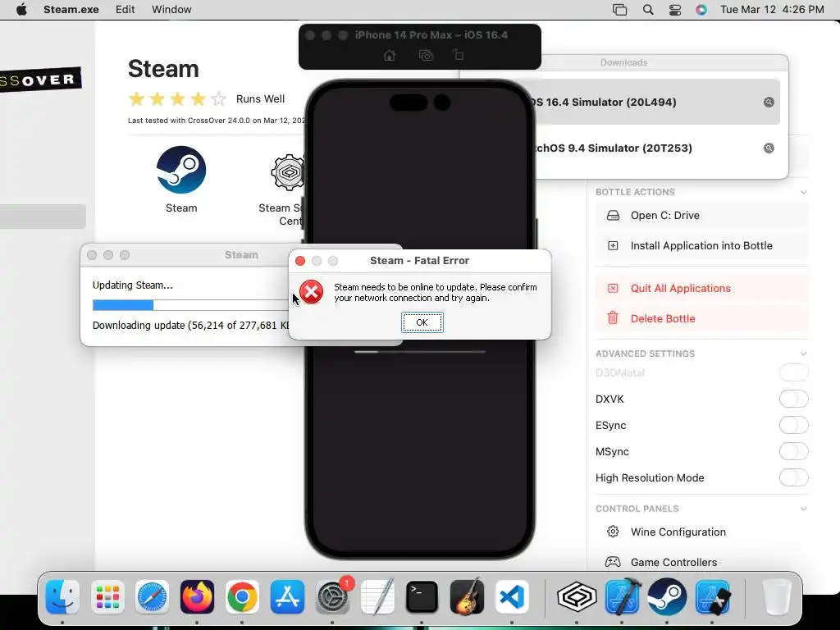Open the Apple menu

[x=21, y=10]
